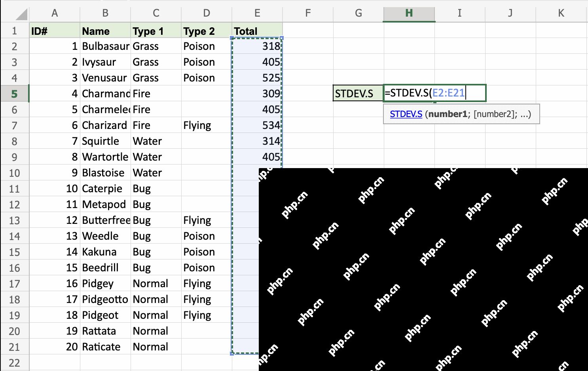Select the 318 total cell
This screenshot has width=588, height=371.
pos(257,46)
